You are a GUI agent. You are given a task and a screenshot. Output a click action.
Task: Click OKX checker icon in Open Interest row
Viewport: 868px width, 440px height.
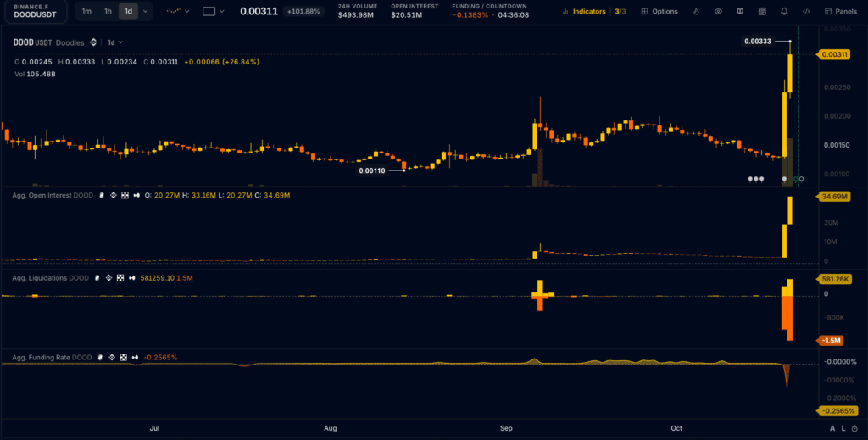(x=125, y=195)
